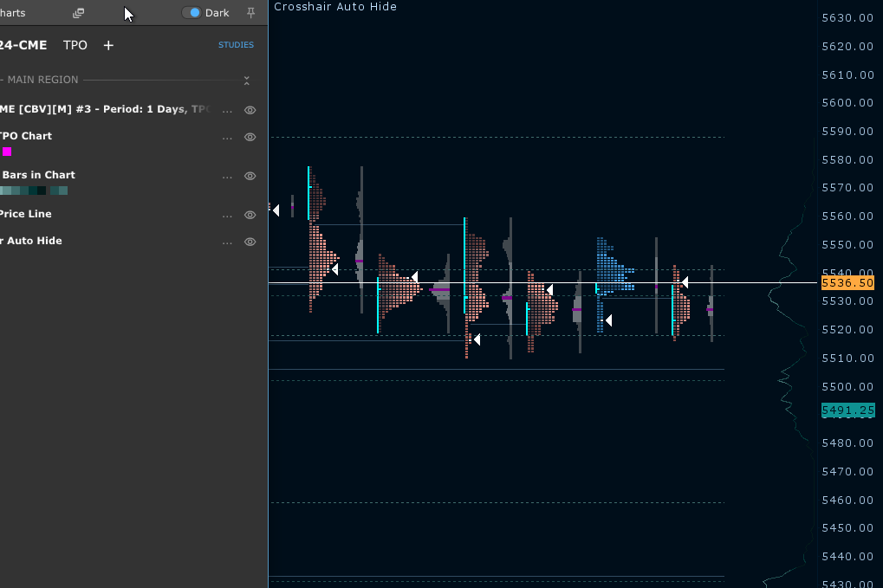Toggle visibility of the Price Line study
This screenshot has height=588, width=883.
[250, 215]
